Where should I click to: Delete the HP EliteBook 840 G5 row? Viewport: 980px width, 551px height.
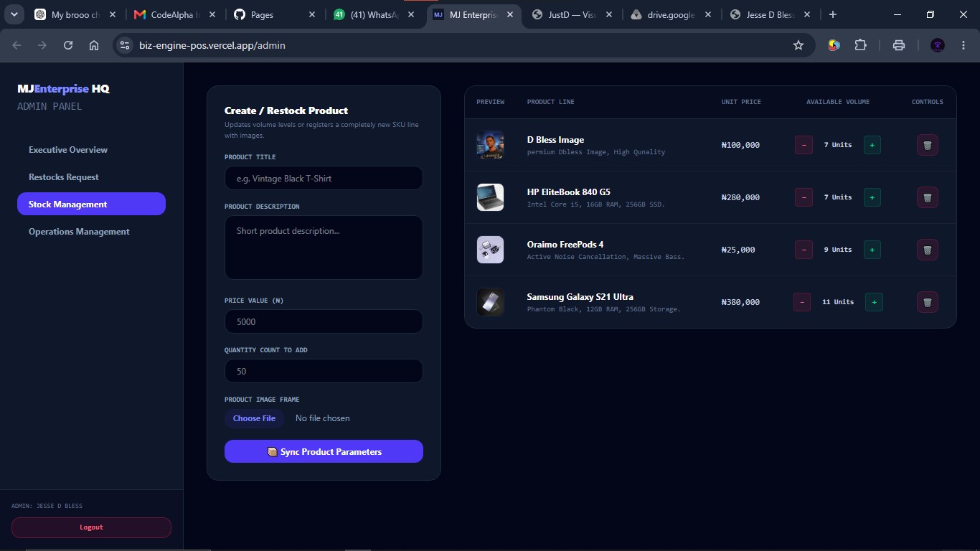[927, 197]
